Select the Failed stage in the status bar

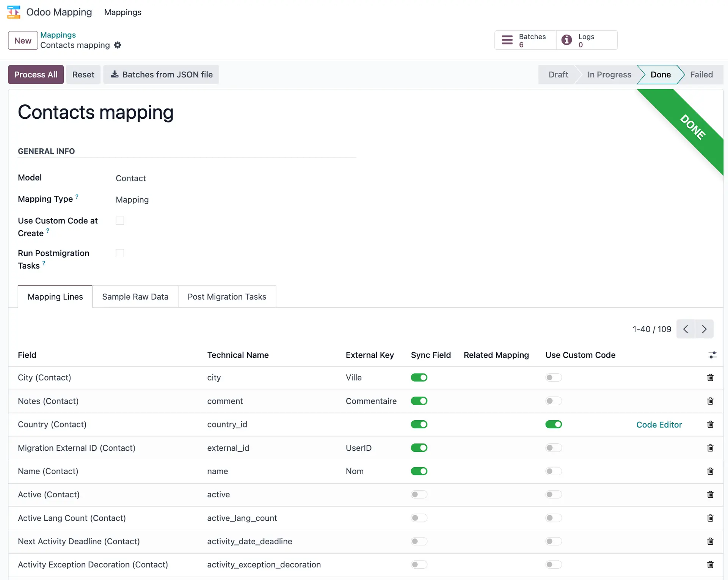701,74
